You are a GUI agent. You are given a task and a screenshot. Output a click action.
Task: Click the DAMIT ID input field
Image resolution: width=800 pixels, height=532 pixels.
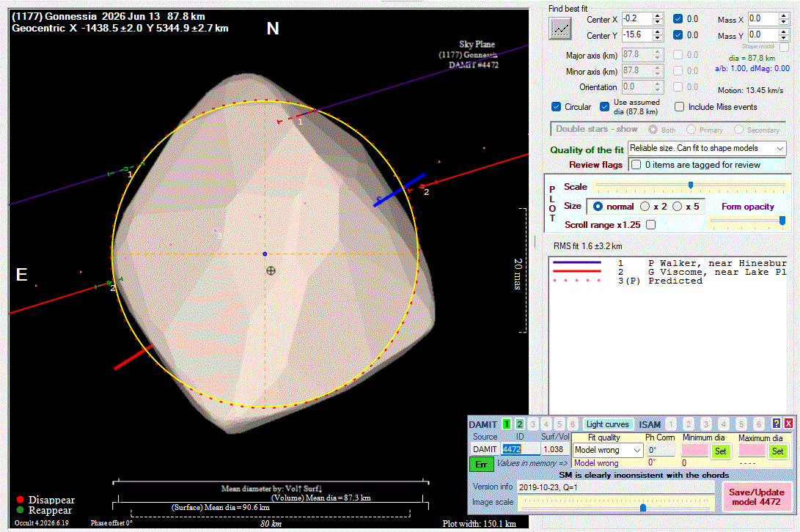coord(520,449)
